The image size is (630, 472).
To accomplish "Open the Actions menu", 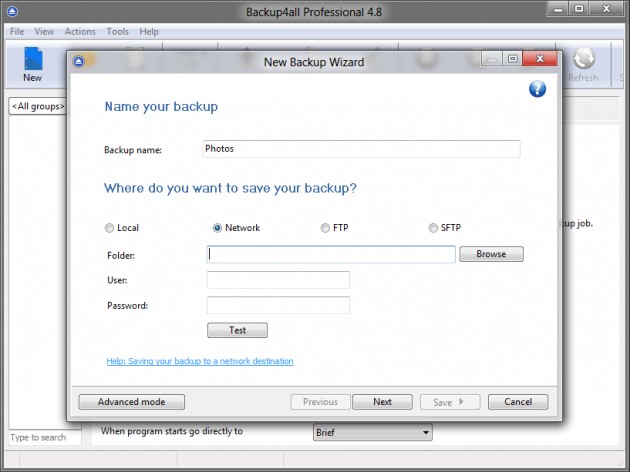I will (x=80, y=32).
